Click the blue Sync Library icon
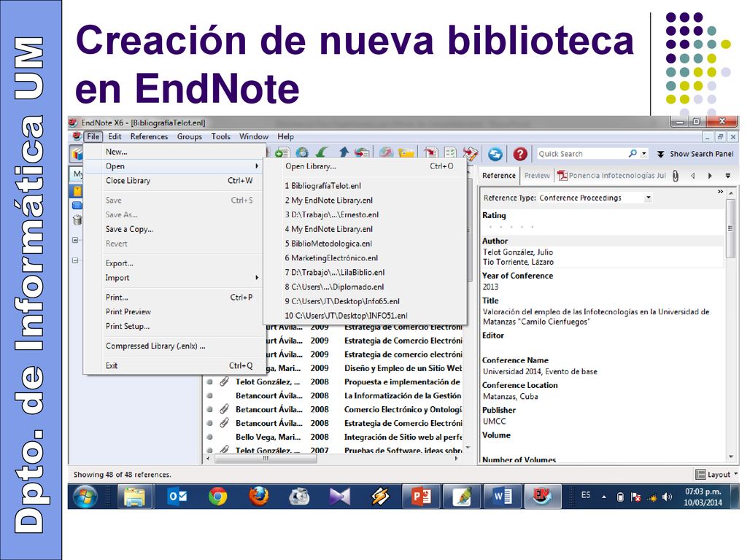The width and height of the screenshot is (747, 560). tap(495, 153)
